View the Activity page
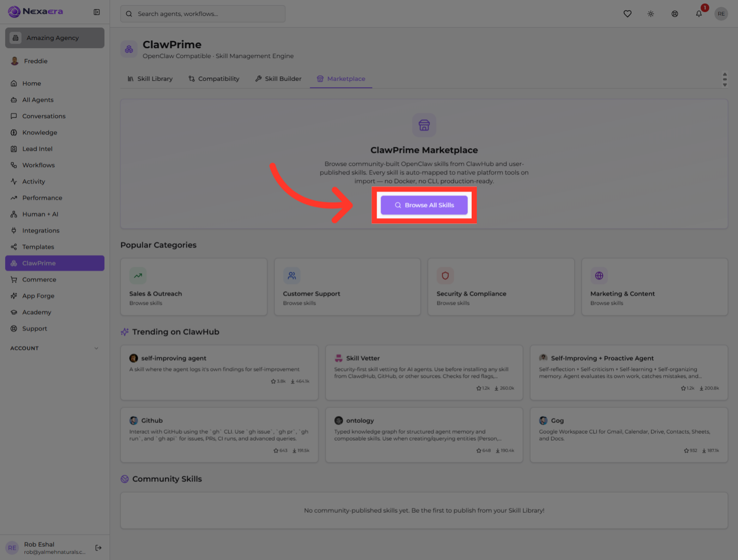 click(55, 181)
